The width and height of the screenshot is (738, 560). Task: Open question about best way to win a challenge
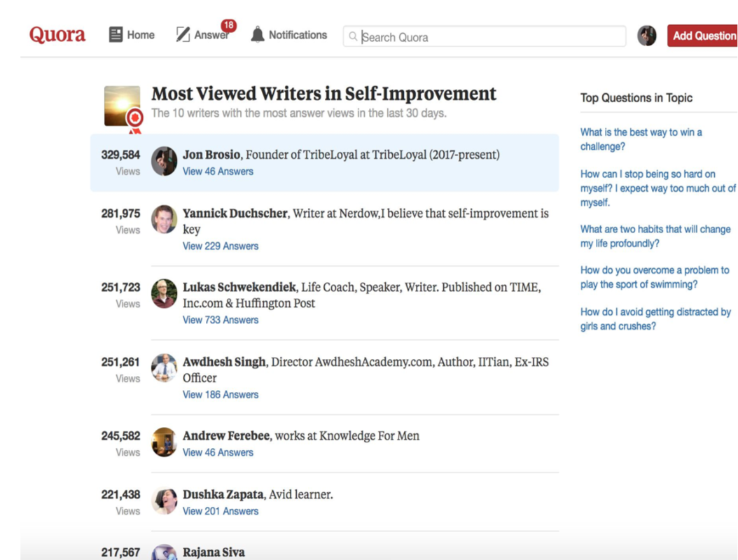pyautogui.click(x=641, y=139)
